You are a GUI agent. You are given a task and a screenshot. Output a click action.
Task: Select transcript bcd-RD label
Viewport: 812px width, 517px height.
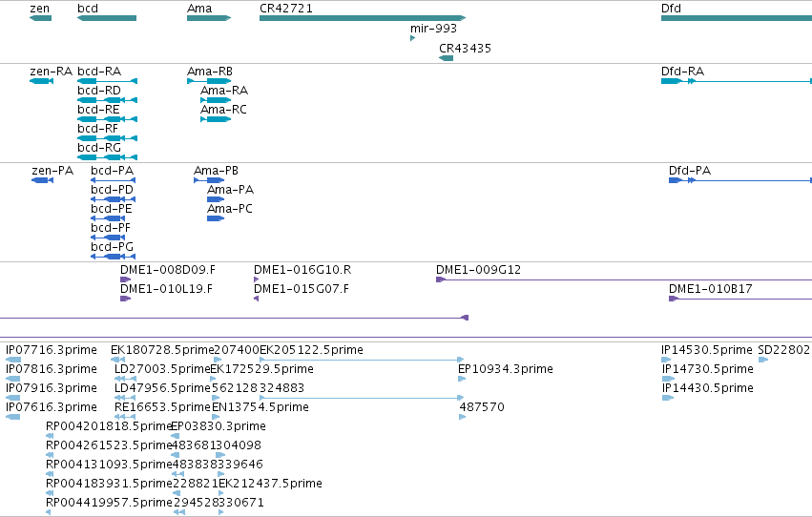pyautogui.click(x=99, y=91)
